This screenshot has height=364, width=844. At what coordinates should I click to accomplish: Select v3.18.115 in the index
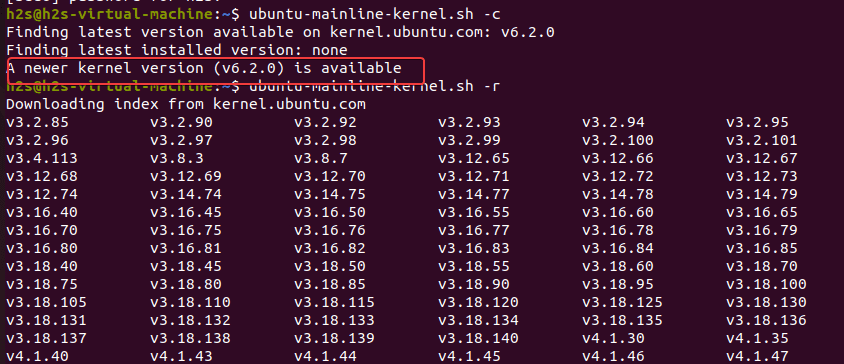click(334, 303)
